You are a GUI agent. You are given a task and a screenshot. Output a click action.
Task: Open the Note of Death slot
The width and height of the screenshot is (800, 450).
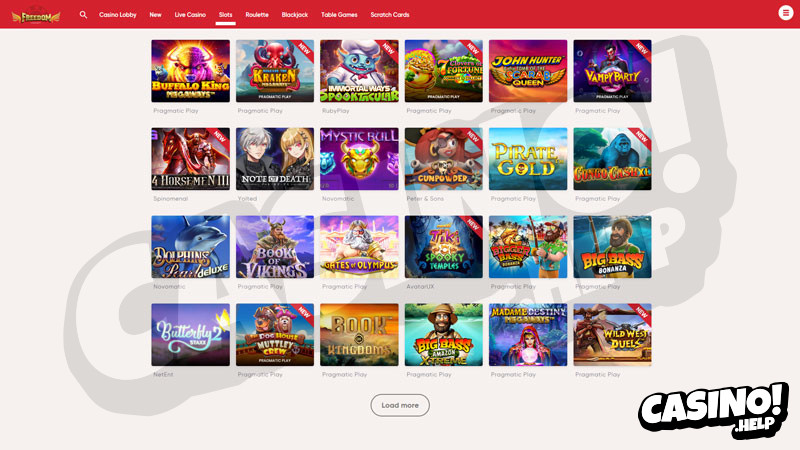click(275, 159)
